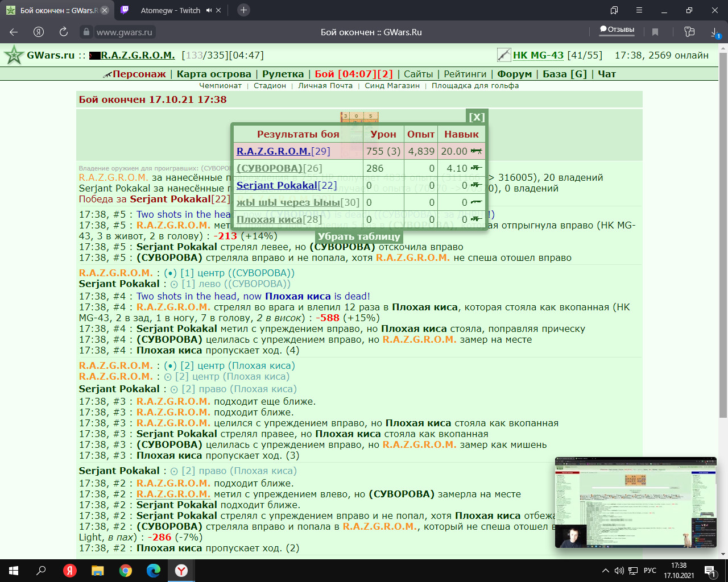728x582 pixels.
Task: Open the browser tabs sidebar icon
Action: (x=614, y=10)
